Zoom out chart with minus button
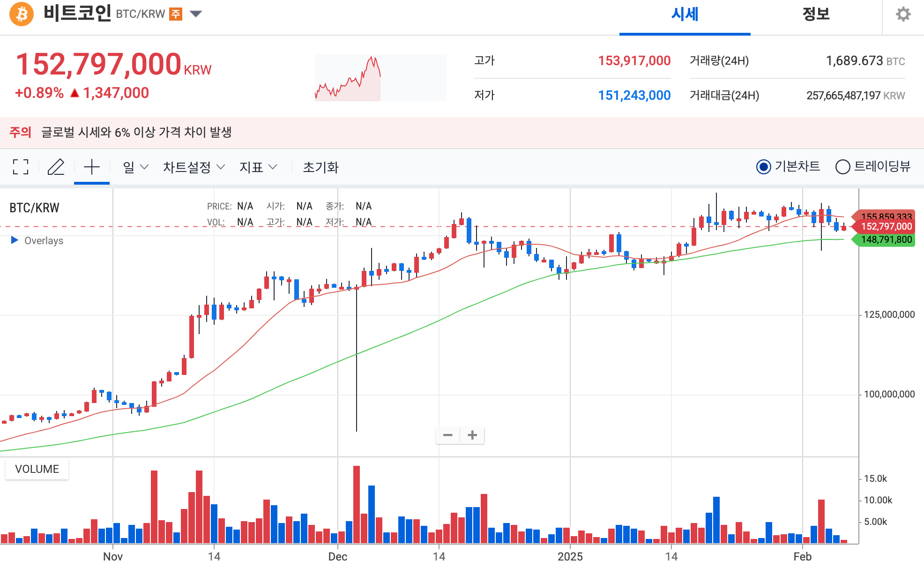 point(448,435)
